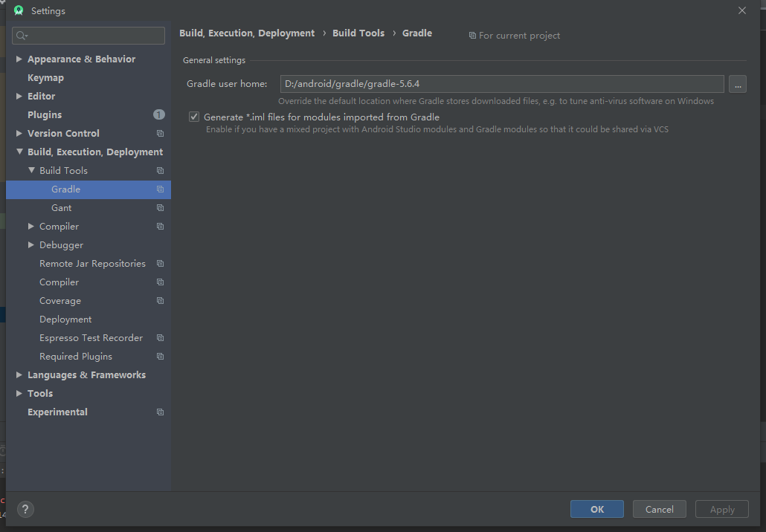Expand Languages & Frameworks section
Screen dimensions: 766x532
pos(19,374)
